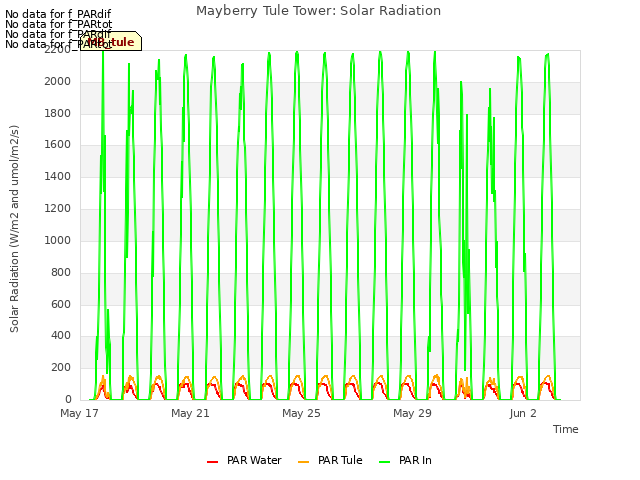
Task: Click the 2000 y-axis tick label
Action: [58, 82]
